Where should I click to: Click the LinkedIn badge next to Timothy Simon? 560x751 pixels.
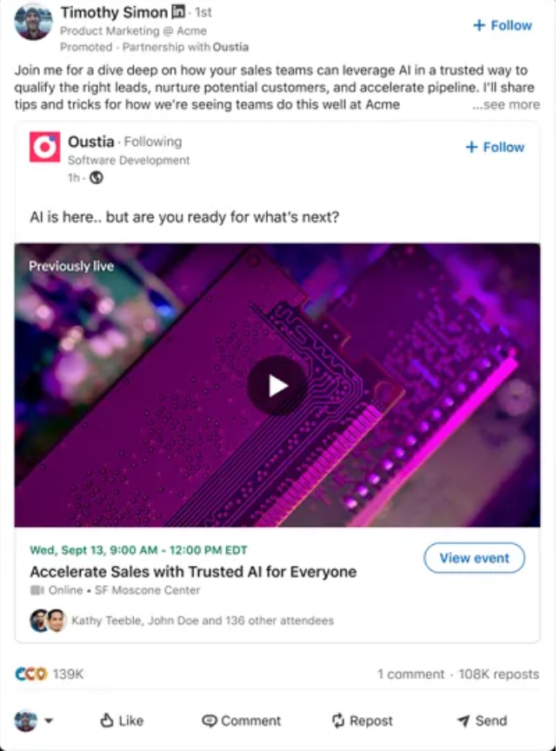[178, 11]
